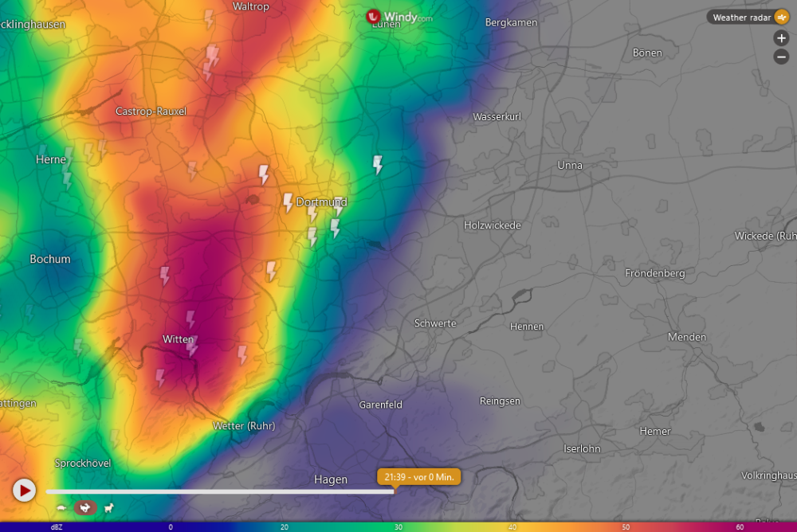Select the Unna place label on map
Image resolution: width=797 pixels, height=532 pixels.
(x=570, y=166)
